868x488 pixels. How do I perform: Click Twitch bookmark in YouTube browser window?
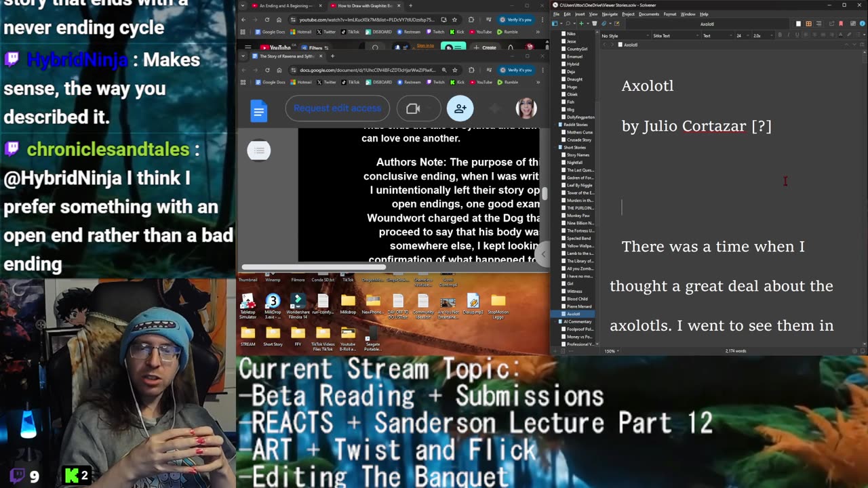click(437, 32)
